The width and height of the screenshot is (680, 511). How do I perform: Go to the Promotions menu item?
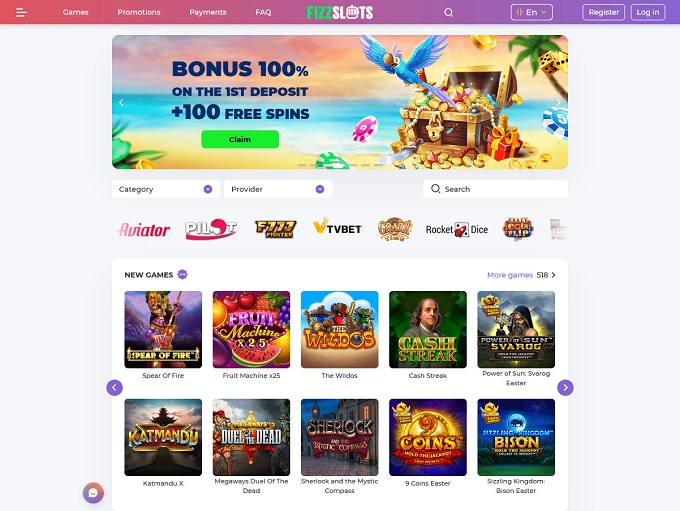click(139, 12)
